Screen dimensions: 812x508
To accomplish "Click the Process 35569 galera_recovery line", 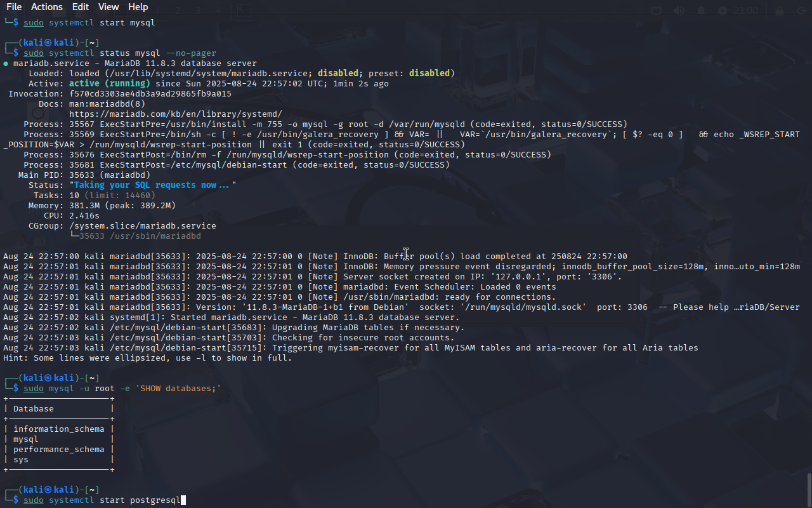I will tap(402, 140).
